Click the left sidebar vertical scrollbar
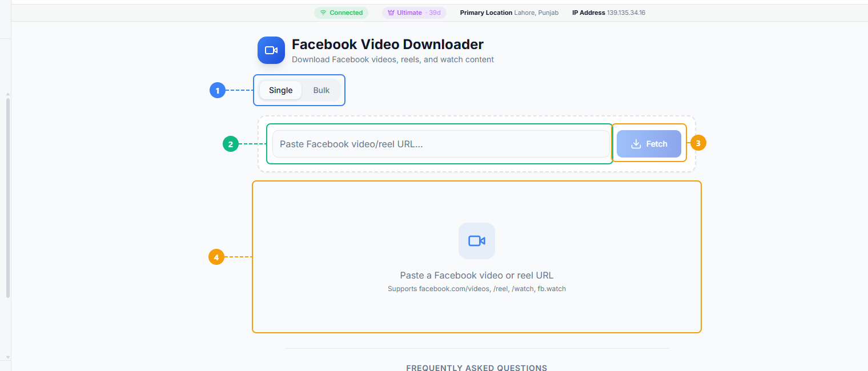The width and height of the screenshot is (868, 371). point(7,197)
